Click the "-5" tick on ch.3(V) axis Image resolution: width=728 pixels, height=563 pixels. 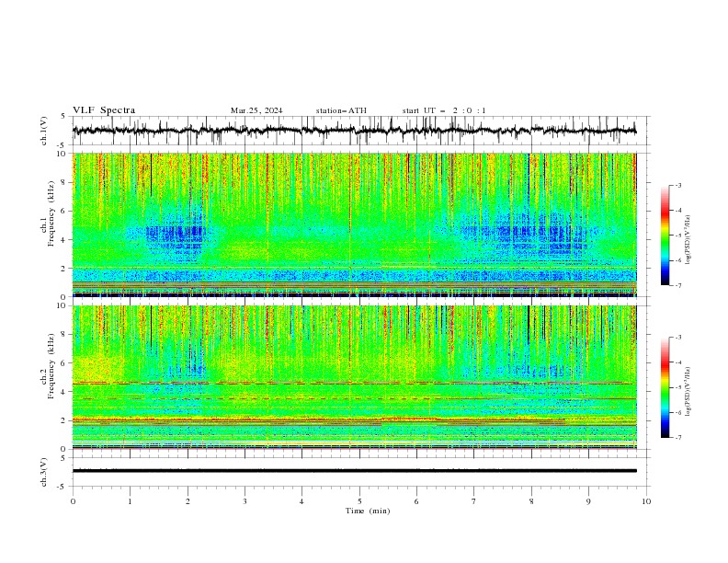(62, 487)
